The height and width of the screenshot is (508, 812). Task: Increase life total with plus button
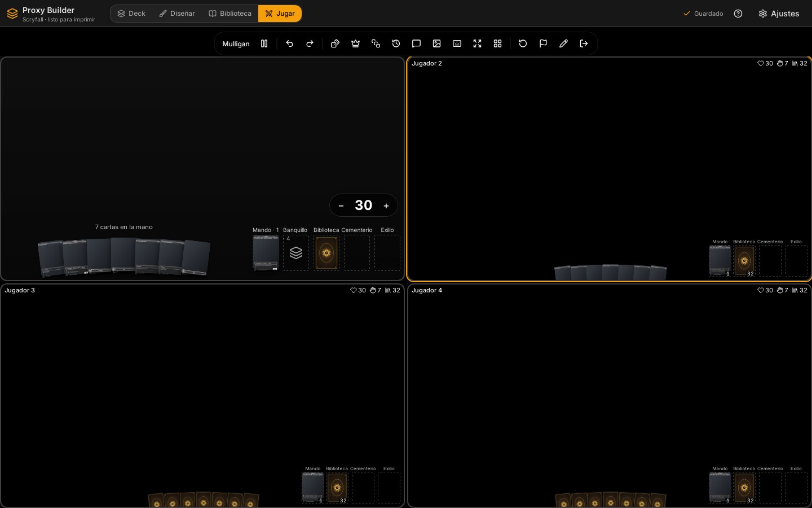click(386, 205)
